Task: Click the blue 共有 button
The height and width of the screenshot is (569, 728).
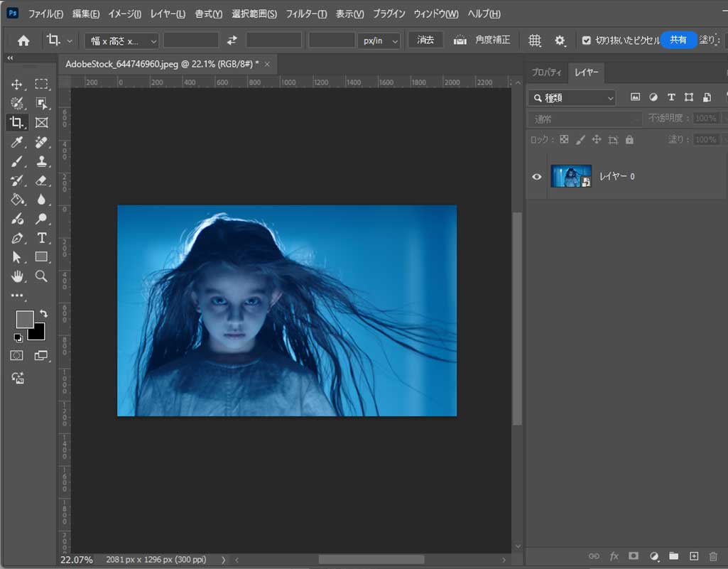Action: 678,40
